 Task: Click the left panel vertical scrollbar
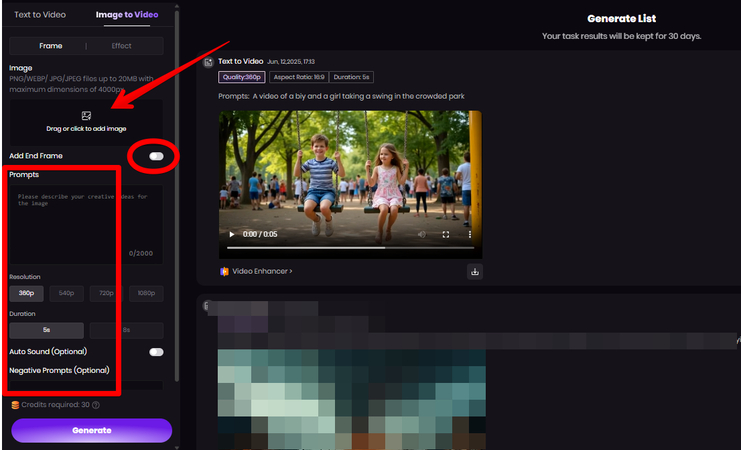coord(177,194)
